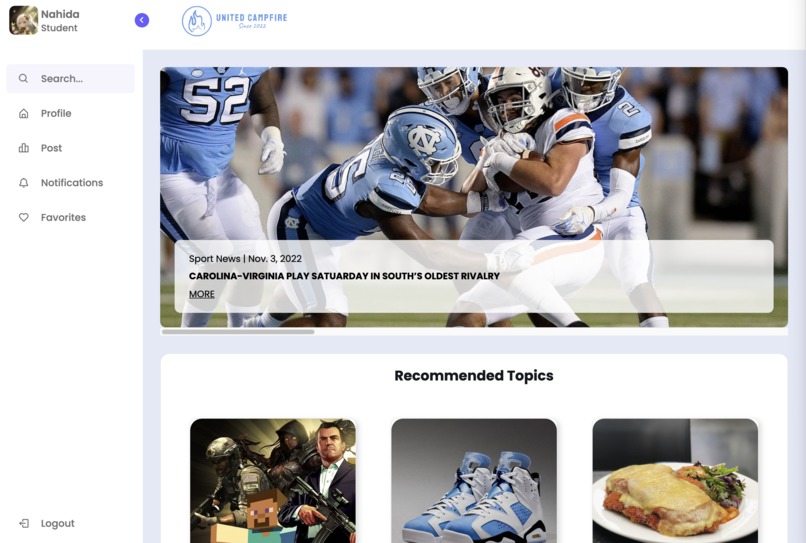
Task: Click the home icon beside Profile
Action: pyautogui.click(x=24, y=113)
